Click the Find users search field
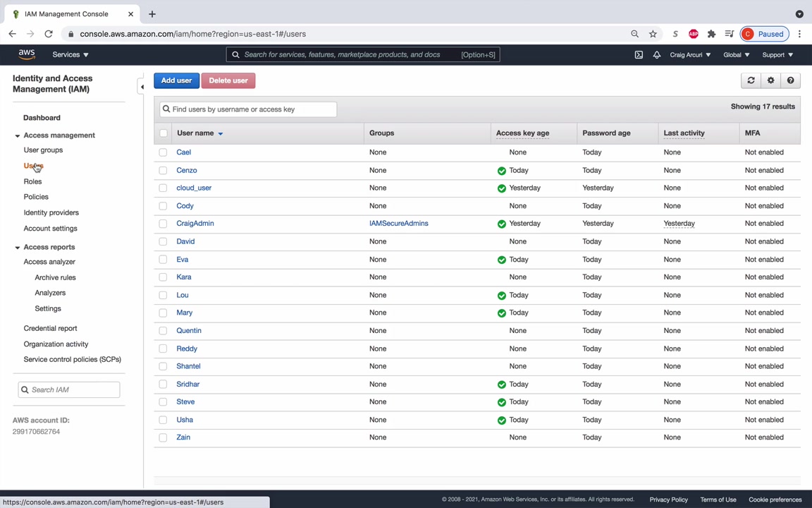The height and width of the screenshot is (508, 812). click(x=248, y=109)
